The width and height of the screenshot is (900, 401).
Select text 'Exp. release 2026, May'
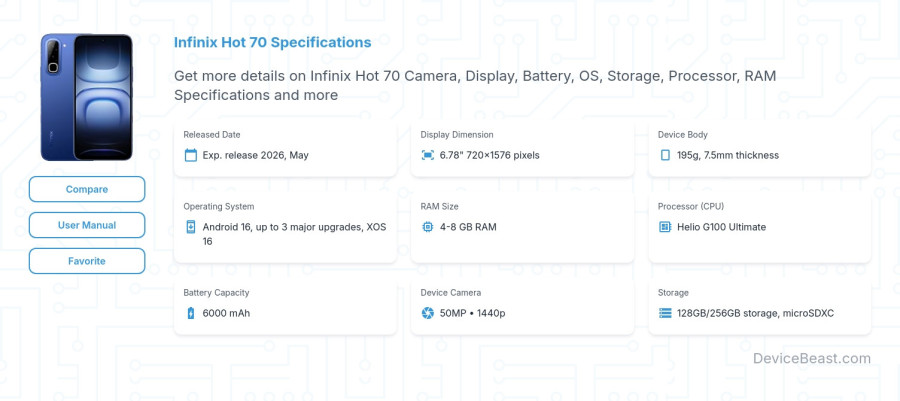255,155
